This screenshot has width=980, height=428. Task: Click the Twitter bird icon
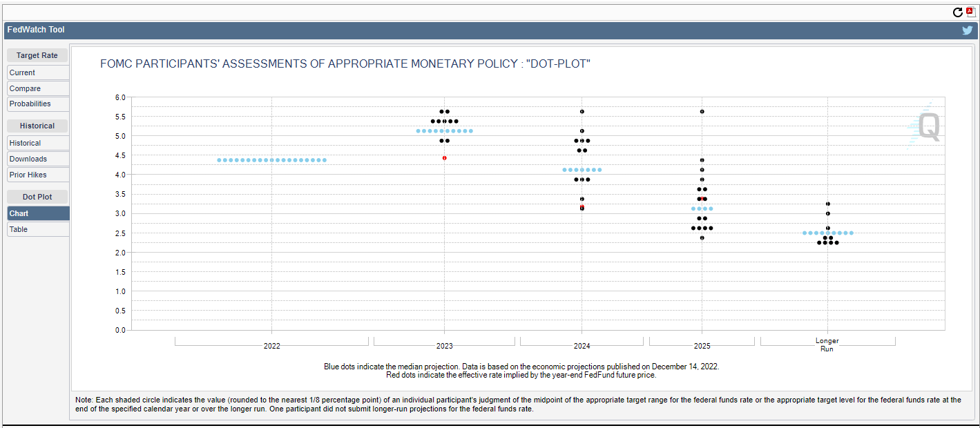coord(968,30)
